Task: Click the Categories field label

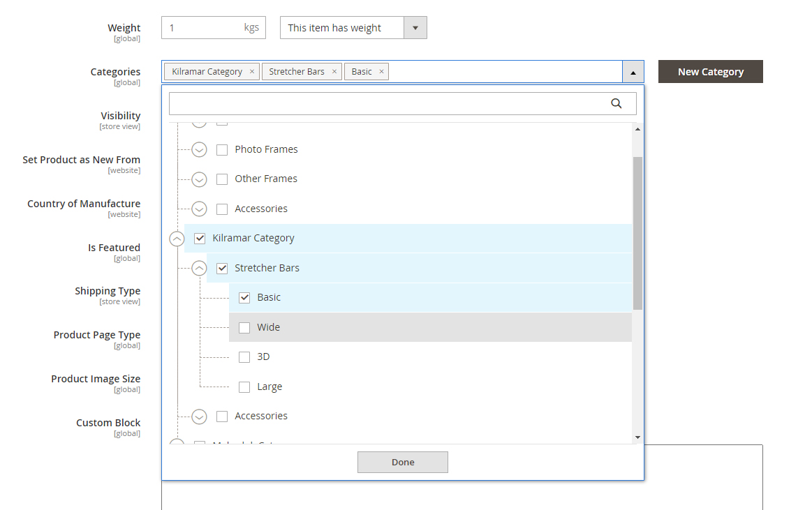Action: [115, 72]
